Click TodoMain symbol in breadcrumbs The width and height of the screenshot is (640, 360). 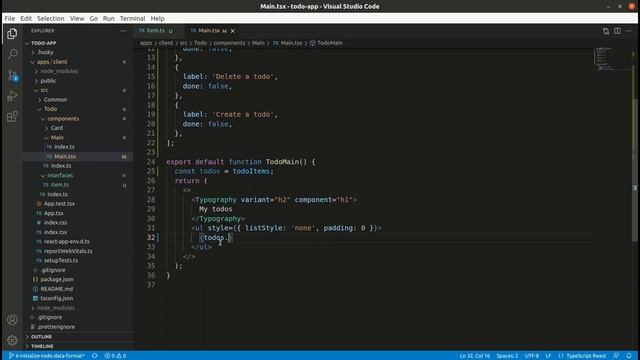click(326, 43)
